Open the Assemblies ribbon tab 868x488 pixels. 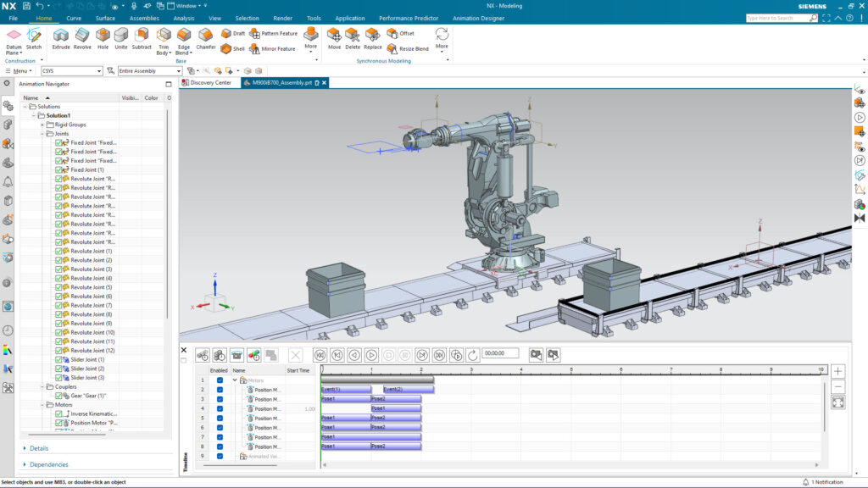(144, 19)
